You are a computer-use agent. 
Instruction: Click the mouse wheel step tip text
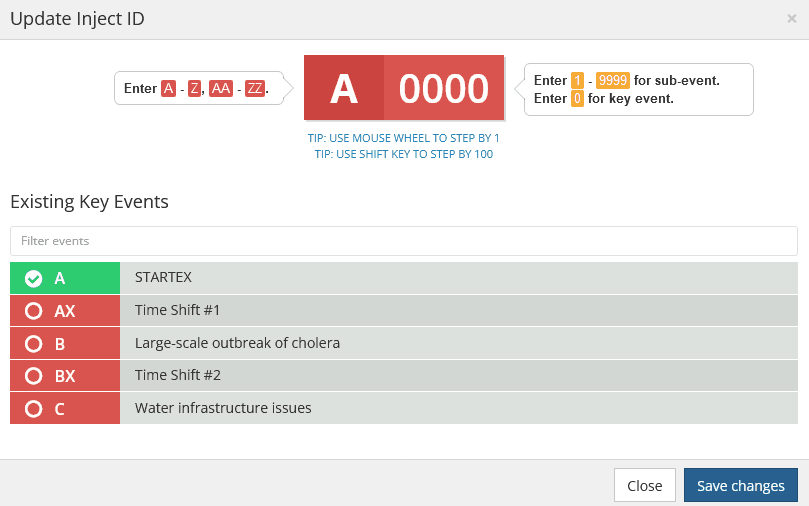(404, 138)
